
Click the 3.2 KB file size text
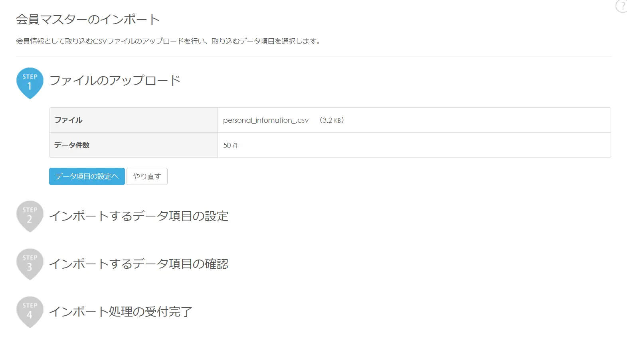[x=332, y=120]
